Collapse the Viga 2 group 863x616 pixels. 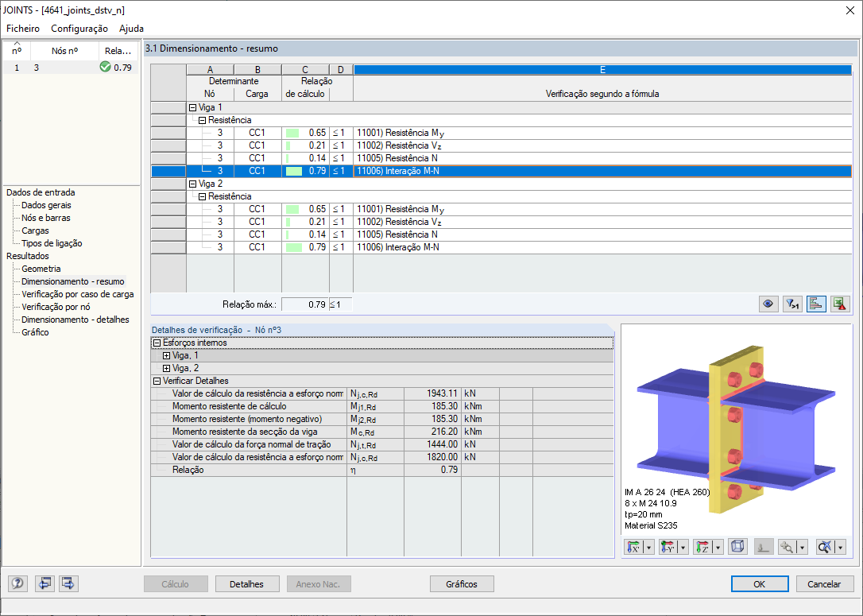[x=192, y=184]
